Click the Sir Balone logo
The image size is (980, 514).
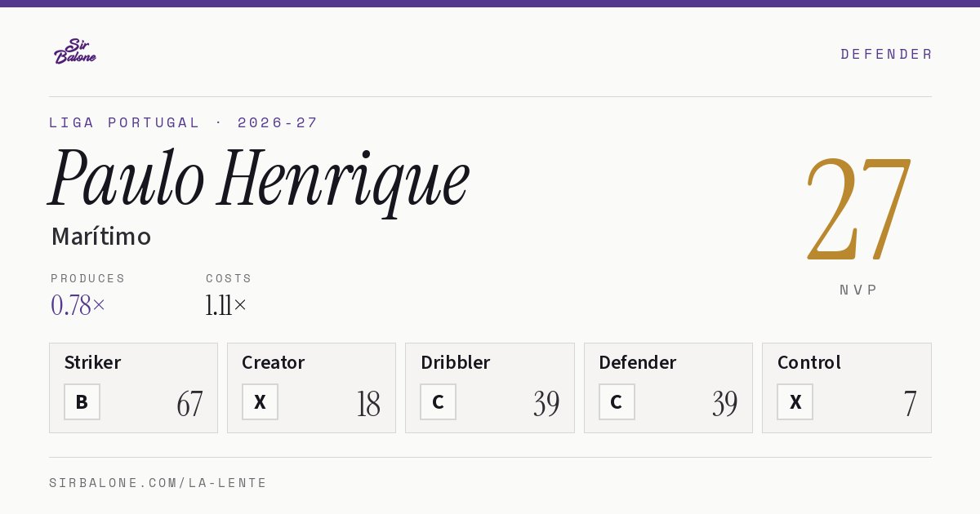pyautogui.click(x=75, y=51)
